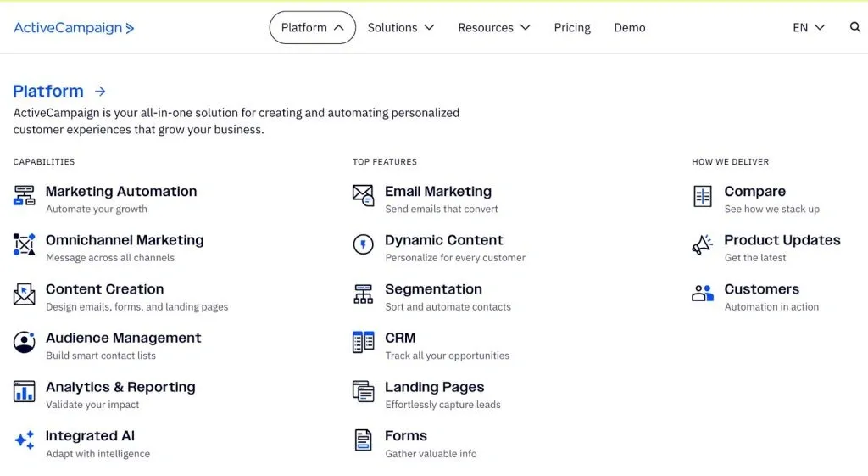The image size is (868, 476).
Task: Click the Analytics & Reporting chart icon
Action: [x=25, y=391]
